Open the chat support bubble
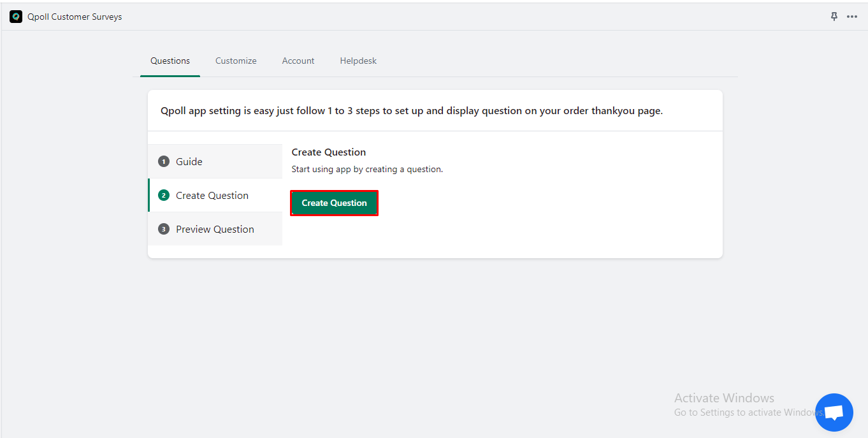 [x=834, y=412]
